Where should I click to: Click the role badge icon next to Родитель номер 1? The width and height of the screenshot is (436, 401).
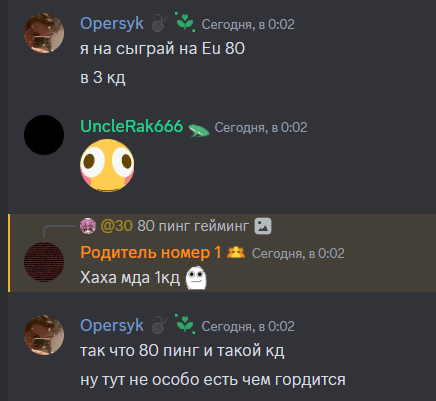click(236, 252)
